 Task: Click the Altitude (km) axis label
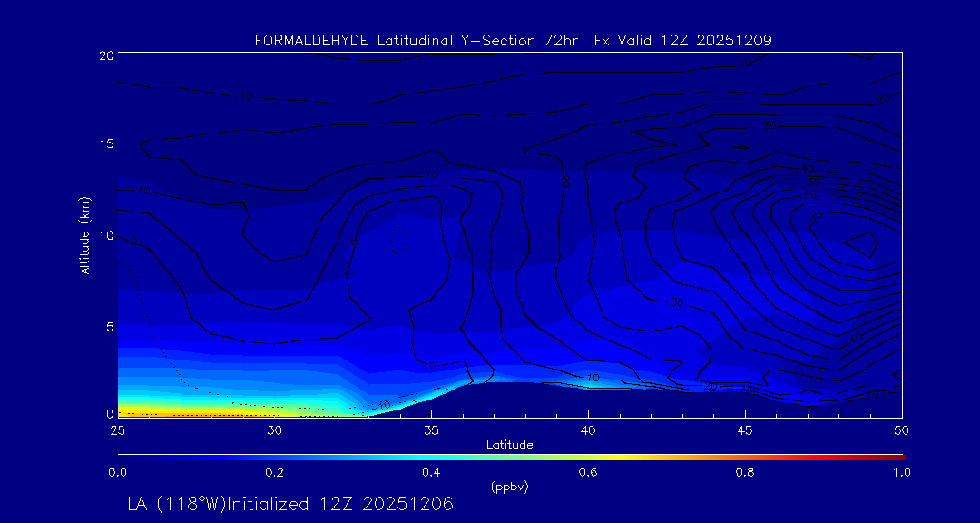85,235
